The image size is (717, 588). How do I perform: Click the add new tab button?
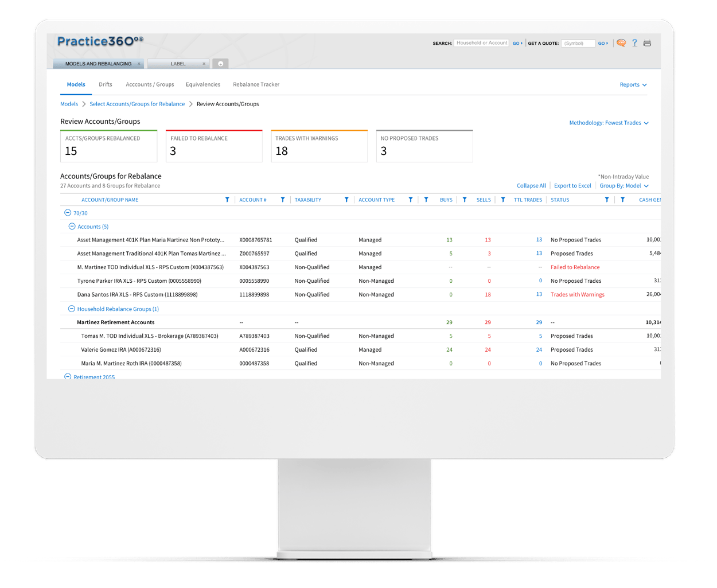tap(220, 64)
